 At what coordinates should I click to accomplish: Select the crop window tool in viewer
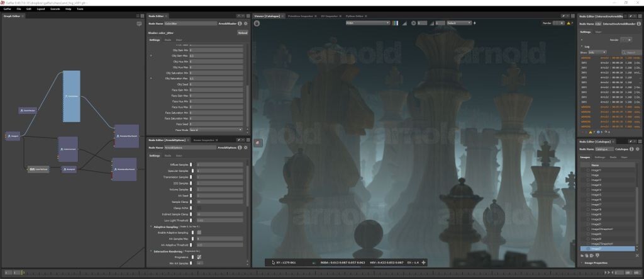[257, 142]
